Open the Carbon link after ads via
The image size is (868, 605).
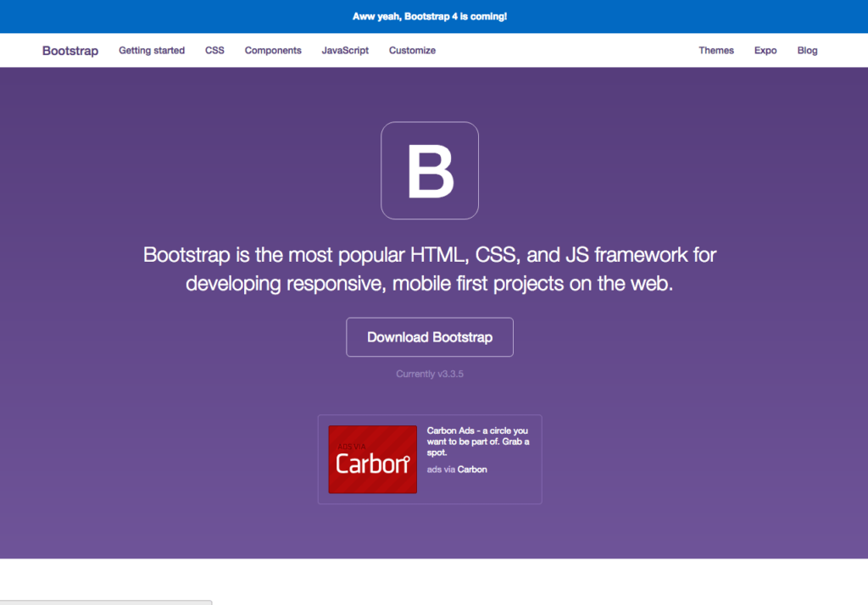472,469
